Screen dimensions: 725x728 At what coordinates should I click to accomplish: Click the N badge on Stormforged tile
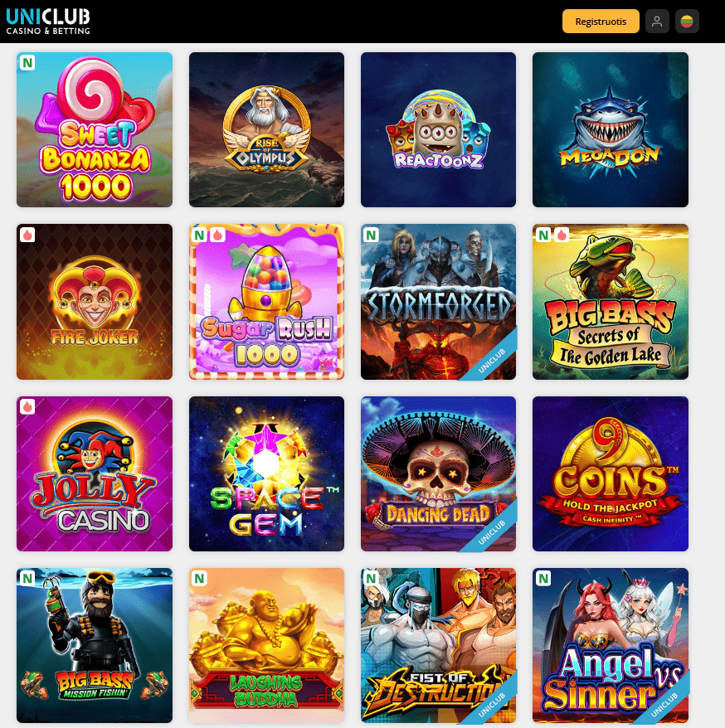pos(371,235)
